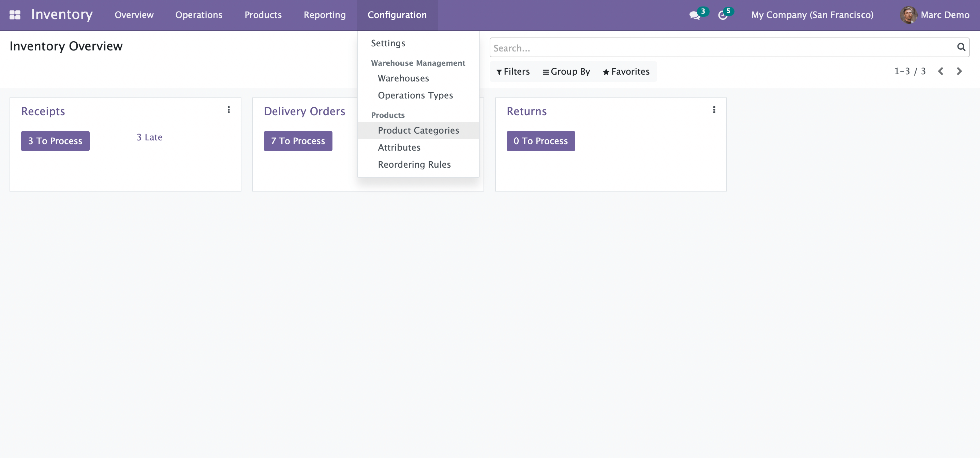Screen dimensions: 980x458
Task: Open the Favorites dropdown
Action: point(626,72)
